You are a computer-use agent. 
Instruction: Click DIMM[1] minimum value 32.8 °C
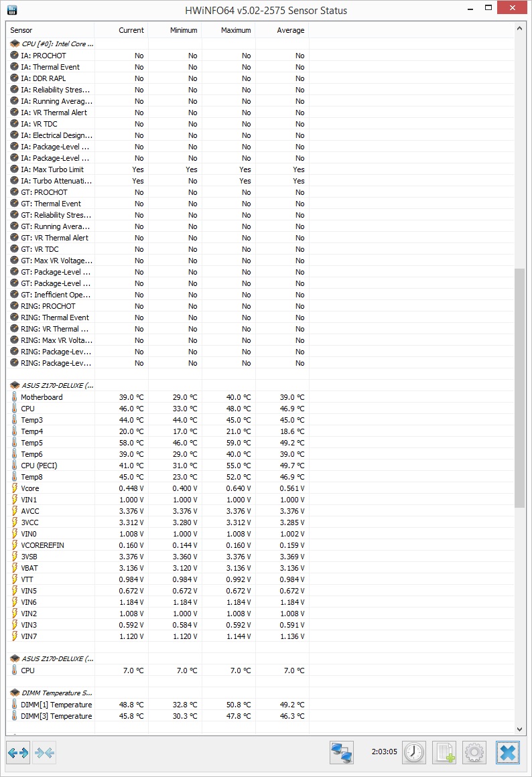185,704
